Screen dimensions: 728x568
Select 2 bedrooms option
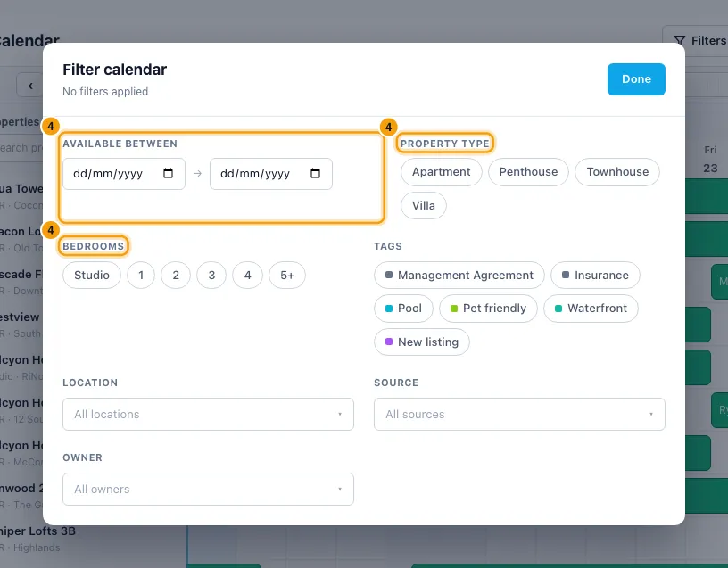coord(176,276)
